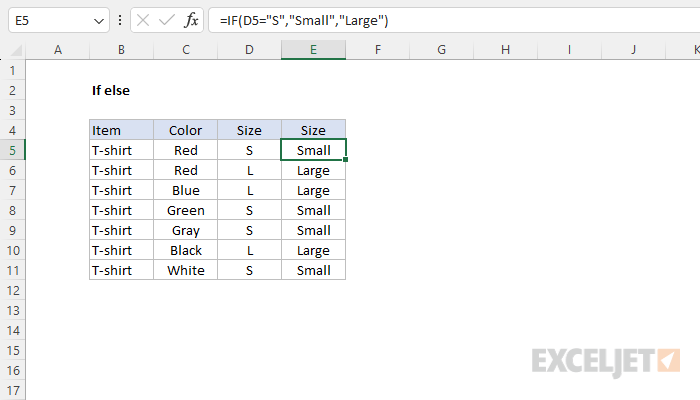The height and width of the screenshot is (400, 700).
Task: Click the formula bar options dots
Action: click(x=120, y=20)
